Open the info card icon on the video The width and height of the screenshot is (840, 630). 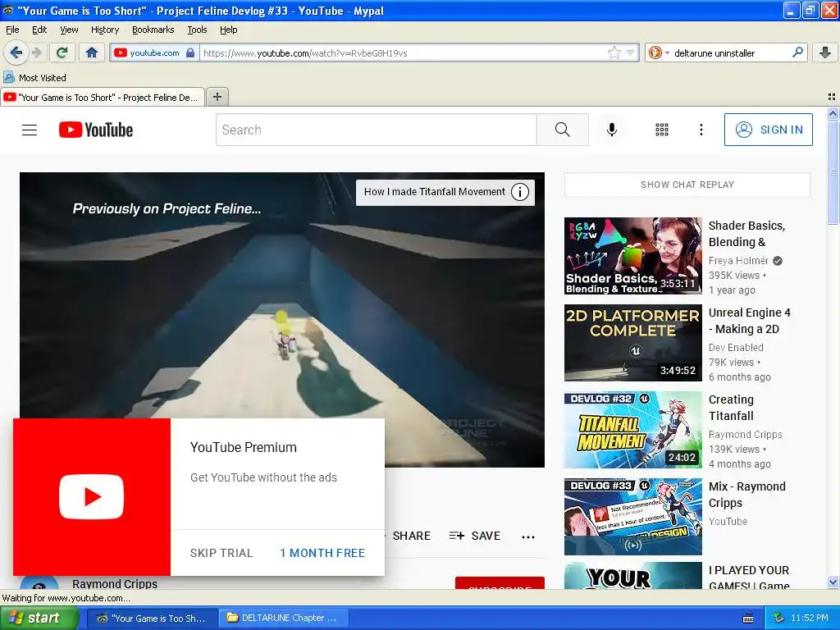pos(519,192)
